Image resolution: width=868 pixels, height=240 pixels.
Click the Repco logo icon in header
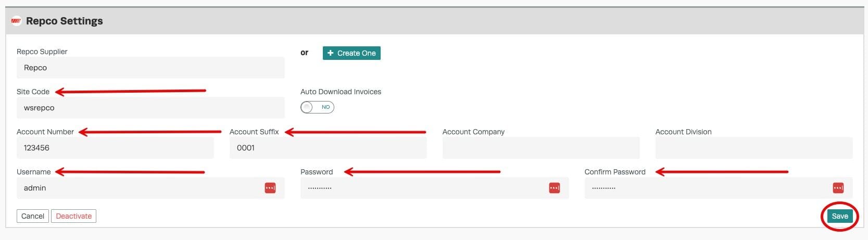16,21
